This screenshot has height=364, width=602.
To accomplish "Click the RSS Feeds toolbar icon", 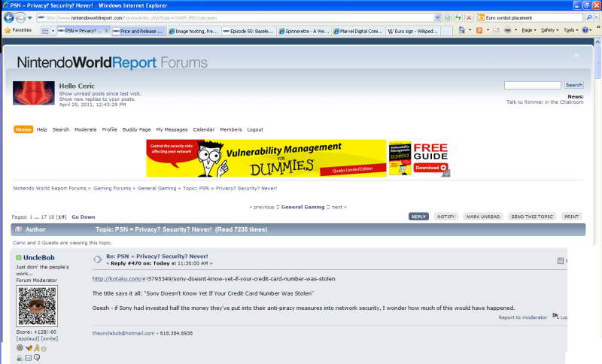I will coord(479,30).
